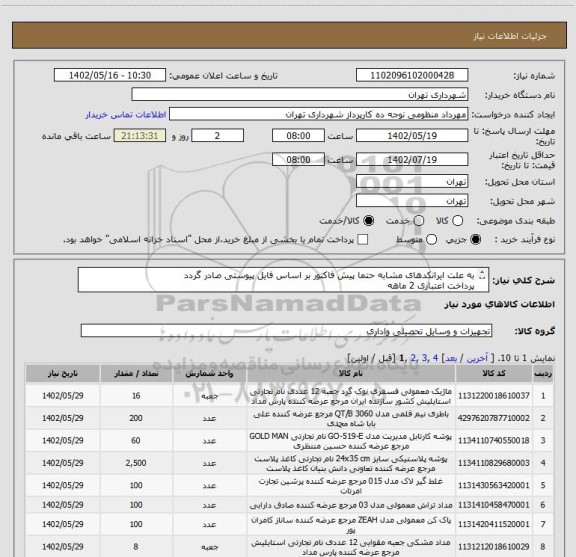
Task: Click the GOLD MAN GO-519-E item name
Action: tap(351, 441)
